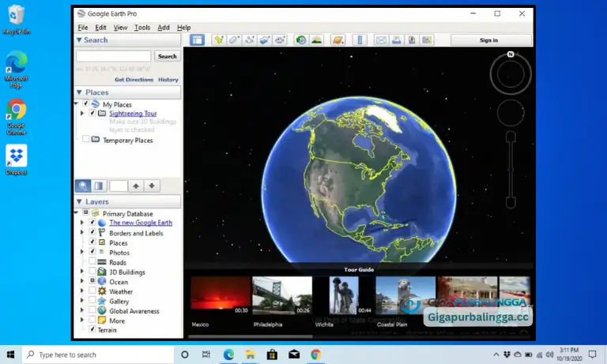Show sunlight across the landscape icon

point(317,39)
